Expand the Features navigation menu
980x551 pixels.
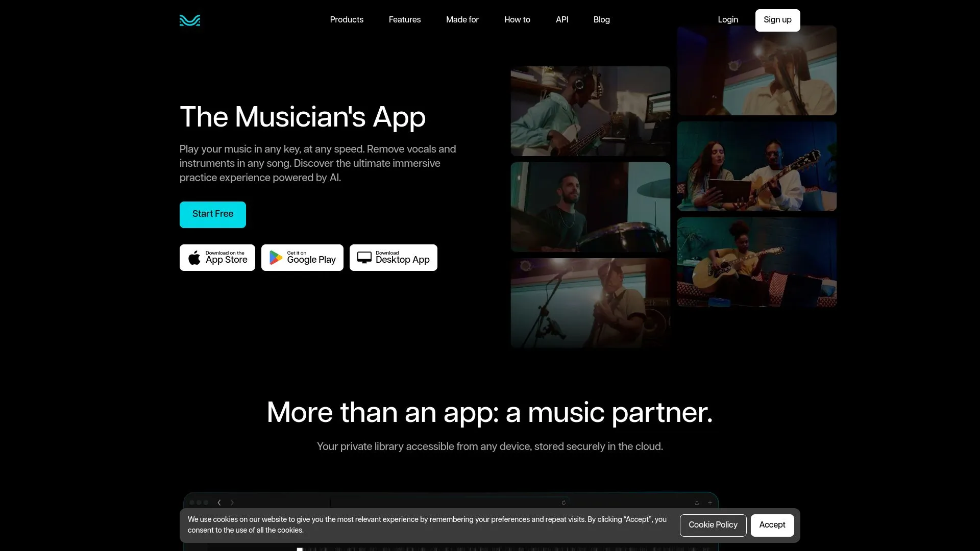coord(405,20)
